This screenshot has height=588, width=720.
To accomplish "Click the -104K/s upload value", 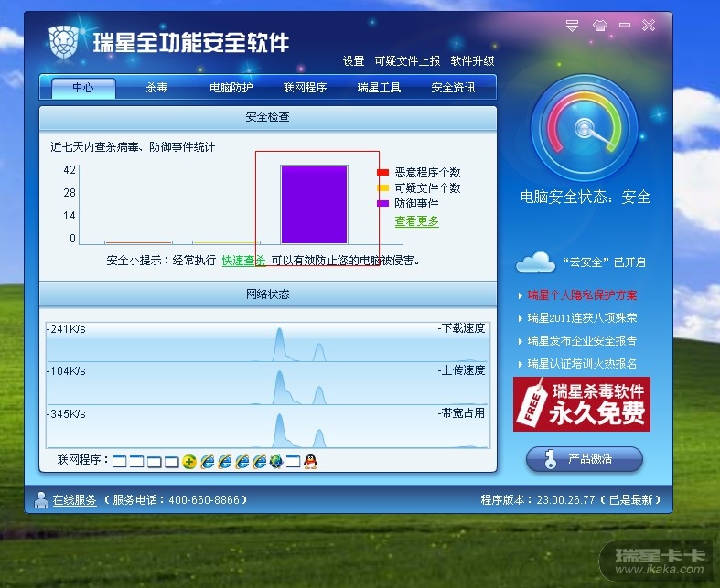I will [x=66, y=371].
